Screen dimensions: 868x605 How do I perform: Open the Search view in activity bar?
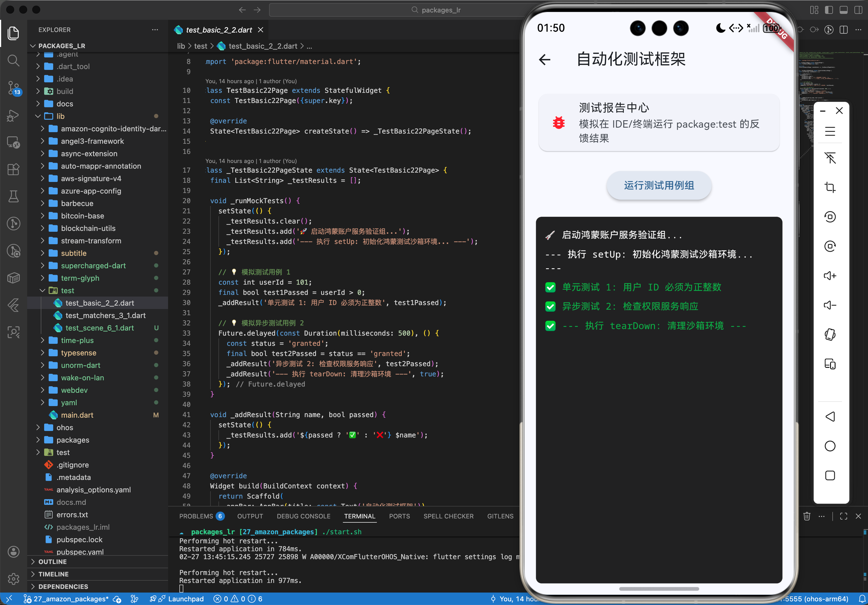[x=14, y=60]
